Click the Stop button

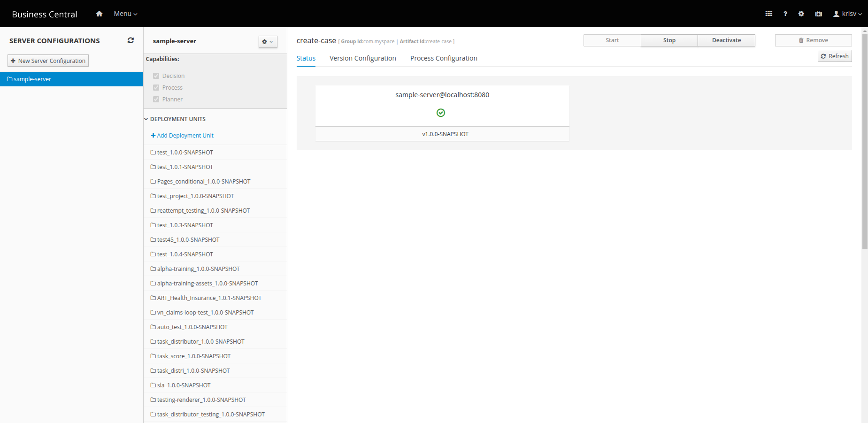669,40
